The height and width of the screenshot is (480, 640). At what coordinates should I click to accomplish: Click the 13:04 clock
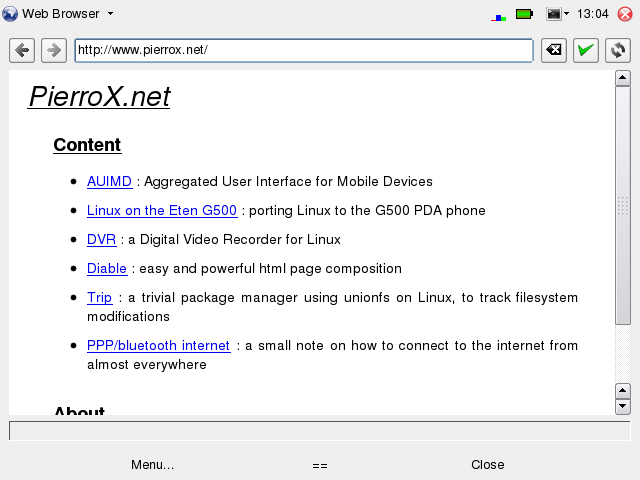tap(592, 14)
